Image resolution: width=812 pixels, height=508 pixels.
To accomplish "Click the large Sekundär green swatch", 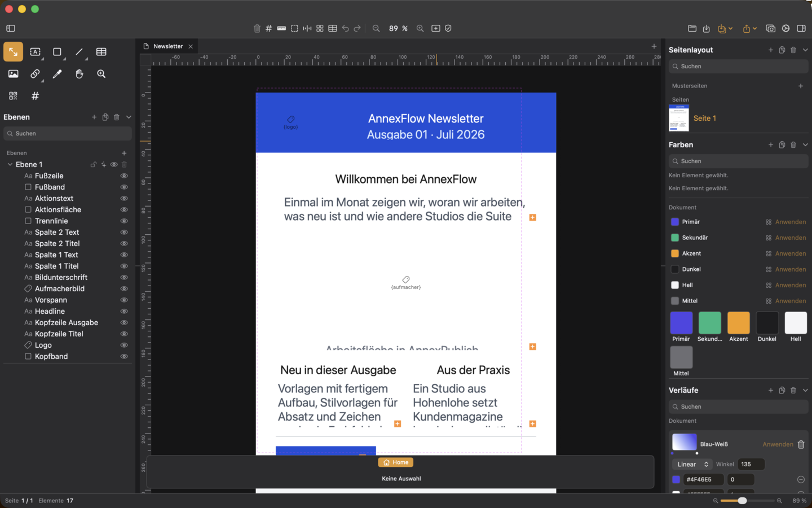I will 710,323.
